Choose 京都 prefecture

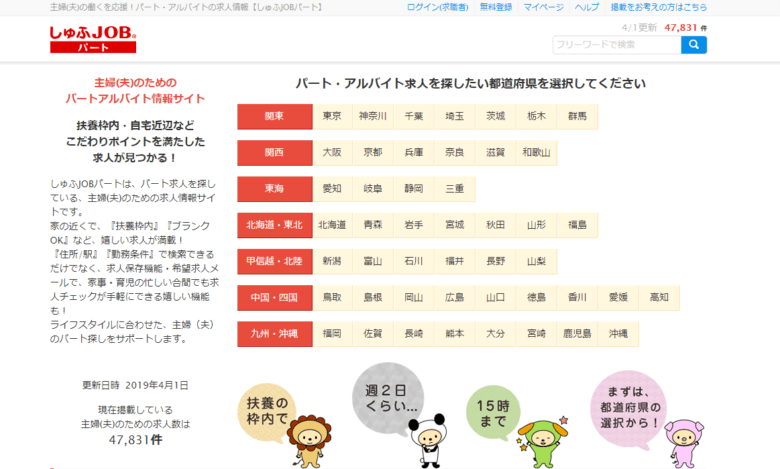click(x=373, y=153)
